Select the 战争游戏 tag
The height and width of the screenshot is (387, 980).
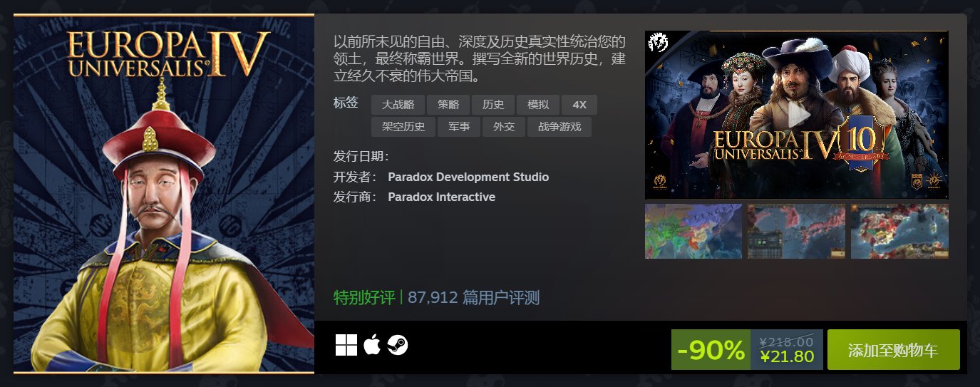[559, 127]
